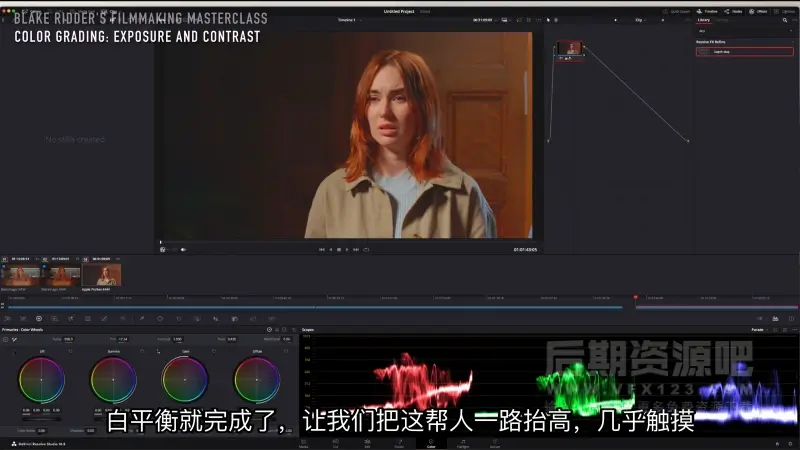Select the corrector node in node graph
800x450 pixels.
pos(569,49)
